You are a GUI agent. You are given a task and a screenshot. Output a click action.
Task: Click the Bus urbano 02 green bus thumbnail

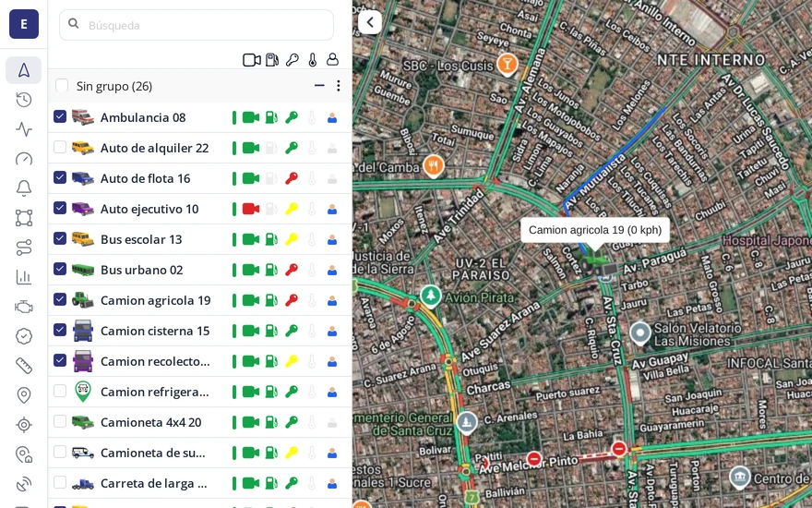(83, 270)
